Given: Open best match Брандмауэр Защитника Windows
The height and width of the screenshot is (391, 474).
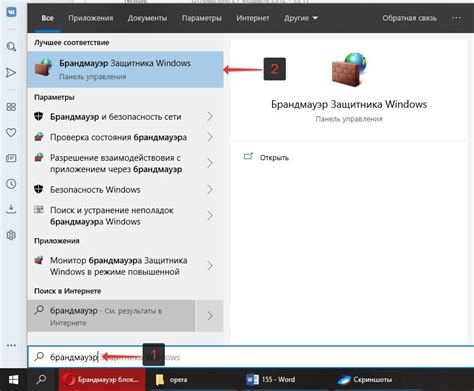Looking at the screenshot, I should point(125,69).
